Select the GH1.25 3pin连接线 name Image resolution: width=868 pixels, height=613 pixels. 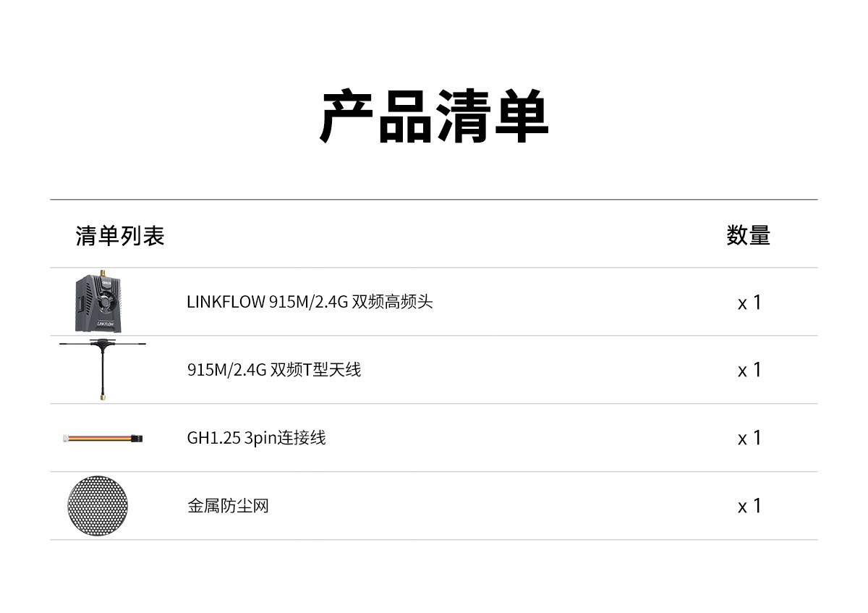(256, 438)
